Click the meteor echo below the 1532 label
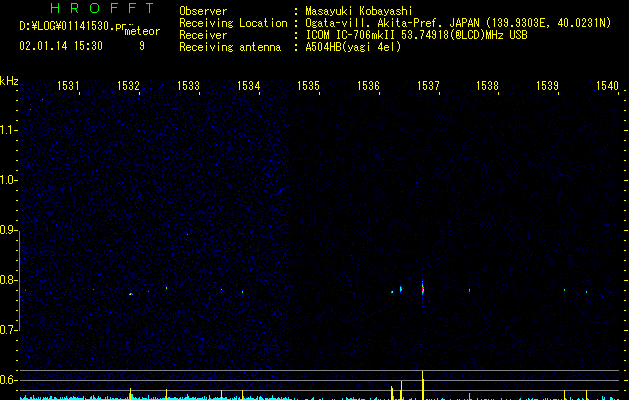The width and height of the screenshot is (629, 400). [130, 294]
